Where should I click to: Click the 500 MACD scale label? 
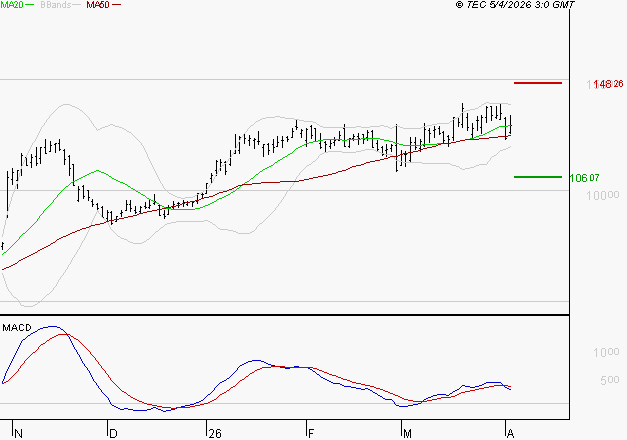click(610, 380)
